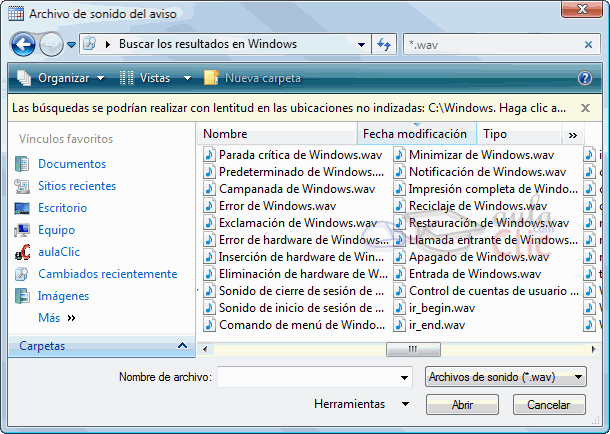610x434 pixels.
Task: Click the Escritorio desktop icon
Action: click(22, 208)
